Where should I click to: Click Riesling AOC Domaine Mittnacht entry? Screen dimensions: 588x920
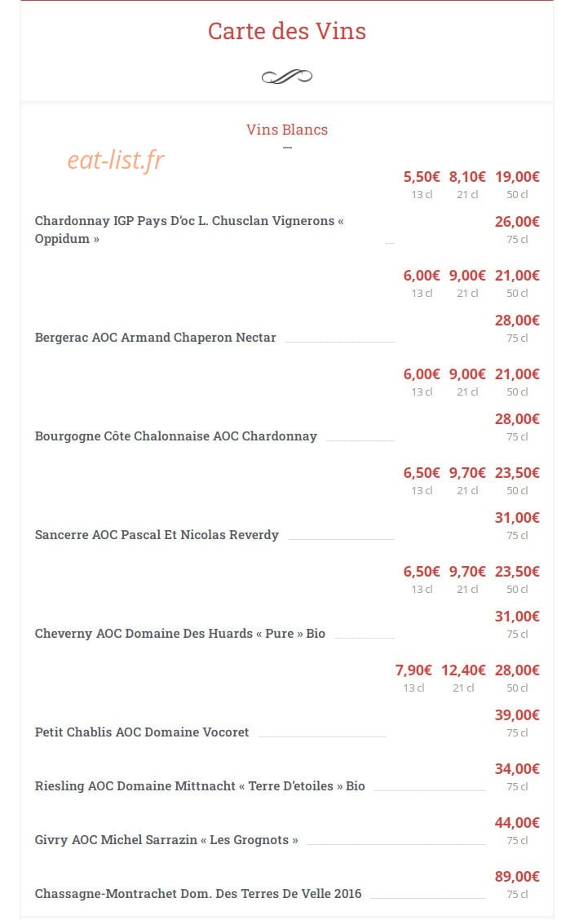point(200,785)
